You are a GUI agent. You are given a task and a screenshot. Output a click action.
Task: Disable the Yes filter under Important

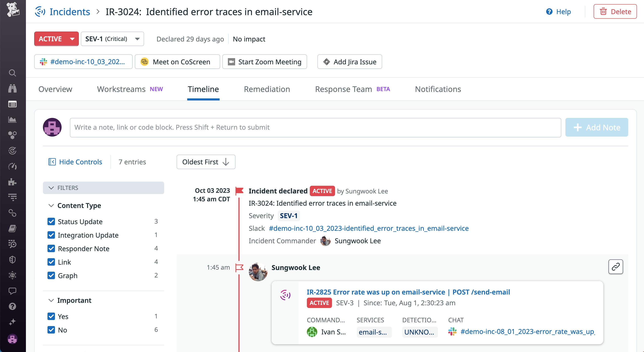click(51, 316)
